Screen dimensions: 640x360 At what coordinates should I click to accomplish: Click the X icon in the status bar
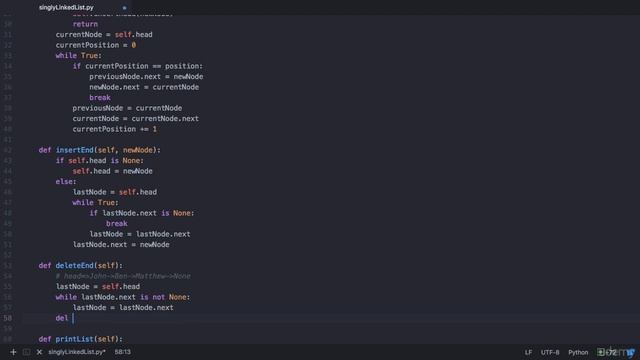(x=39, y=352)
